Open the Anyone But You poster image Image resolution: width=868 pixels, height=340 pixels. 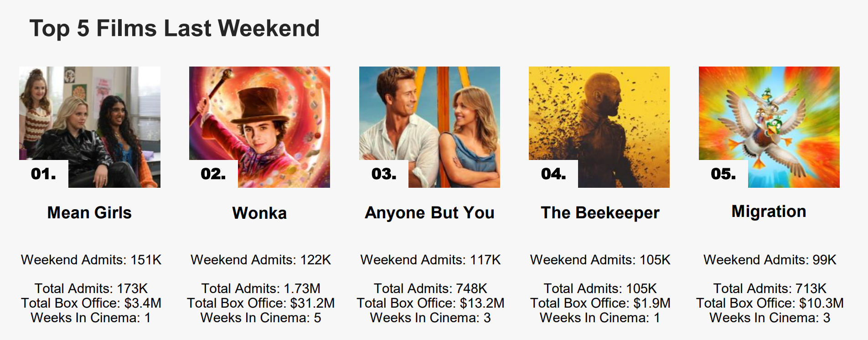pyautogui.click(x=429, y=127)
